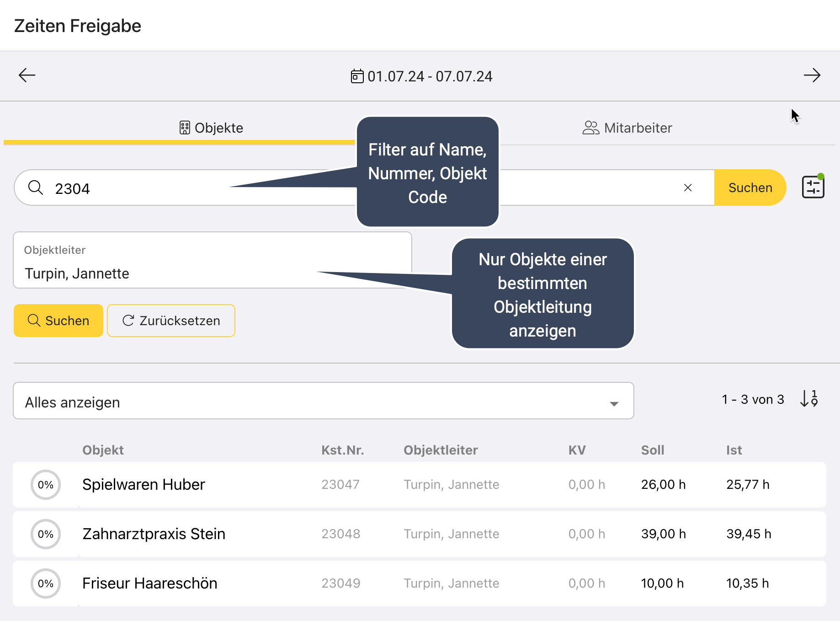840x621 pixels.
Task: Click the dropdown arrow in Alles anzeigen
Action: tap(614, 403)
